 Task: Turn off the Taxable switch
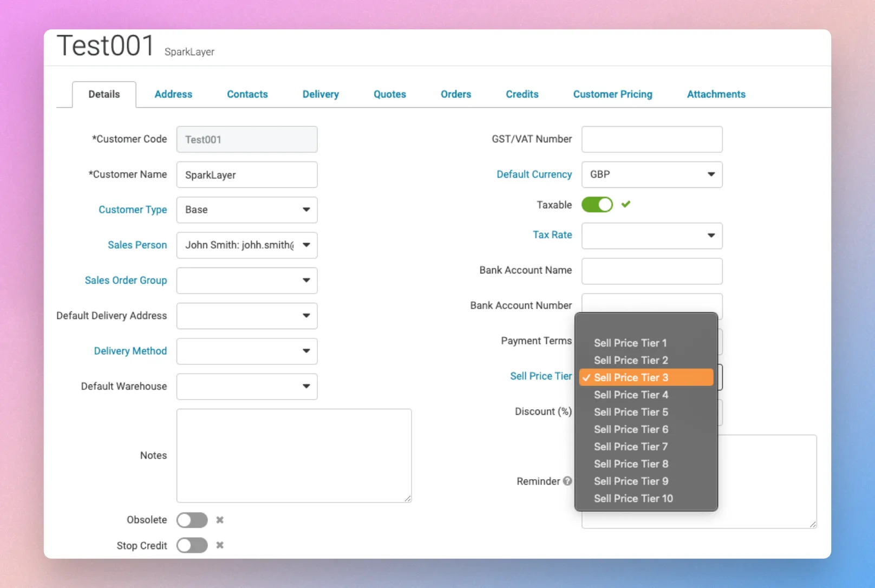coord(597,205)
